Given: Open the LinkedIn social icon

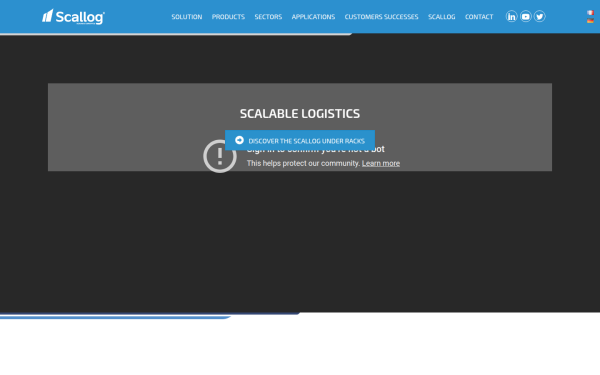Looking at the screenshot, I should point(512,16).
